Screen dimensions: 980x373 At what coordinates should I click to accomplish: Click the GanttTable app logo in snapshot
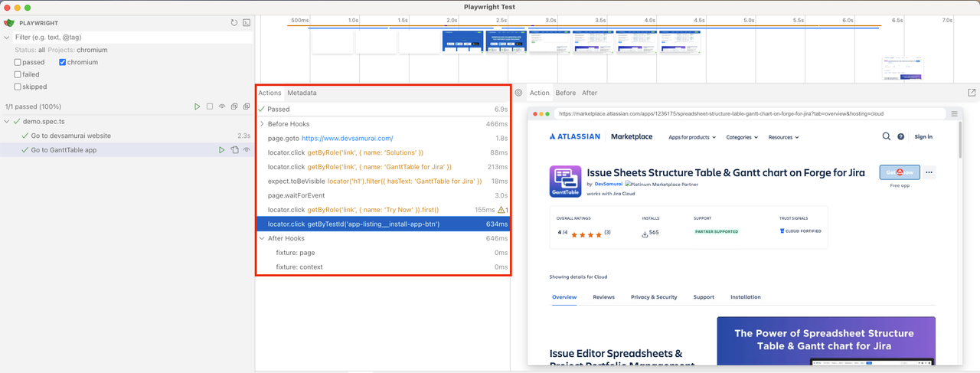565,182
